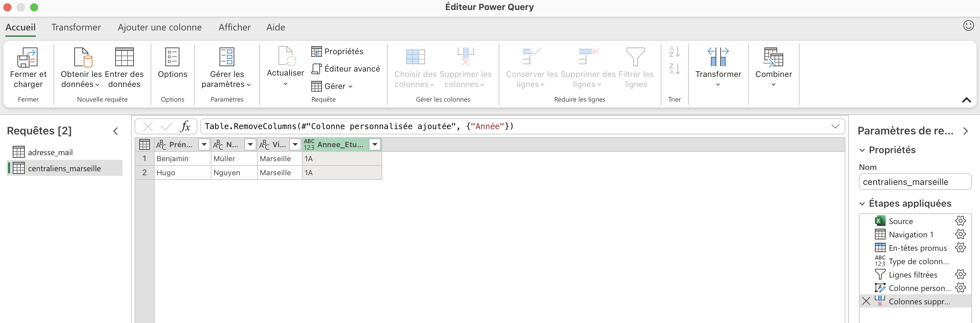Switch to the Transformer tab

pos(76,27)
